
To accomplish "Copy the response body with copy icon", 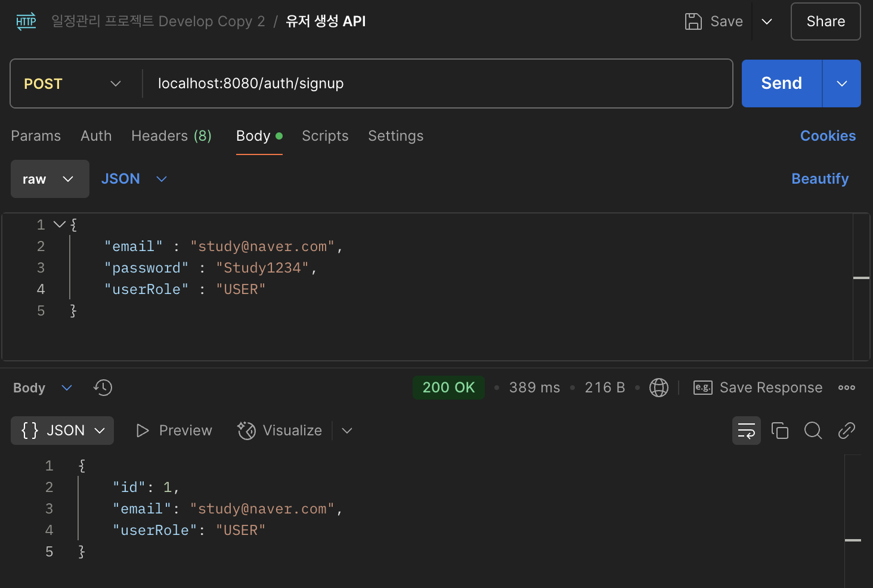I will (780, 431).
